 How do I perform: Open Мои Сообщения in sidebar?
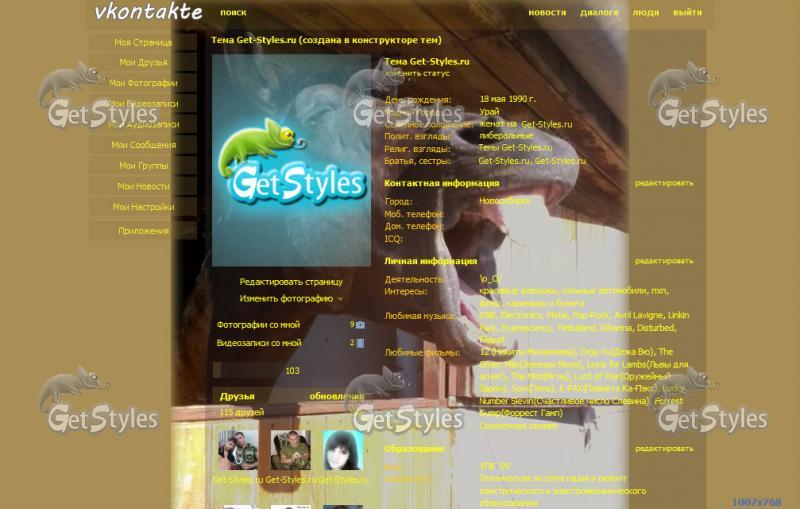pos(143,145)
